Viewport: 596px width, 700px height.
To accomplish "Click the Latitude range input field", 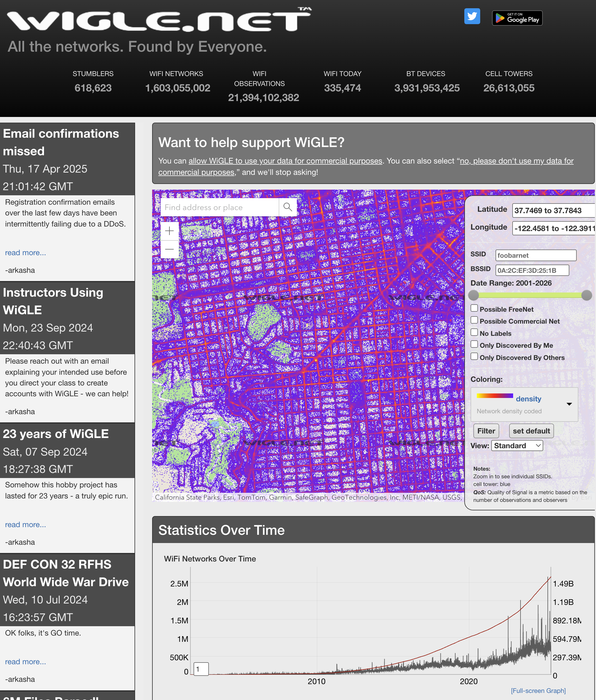I will click(553, 210).
